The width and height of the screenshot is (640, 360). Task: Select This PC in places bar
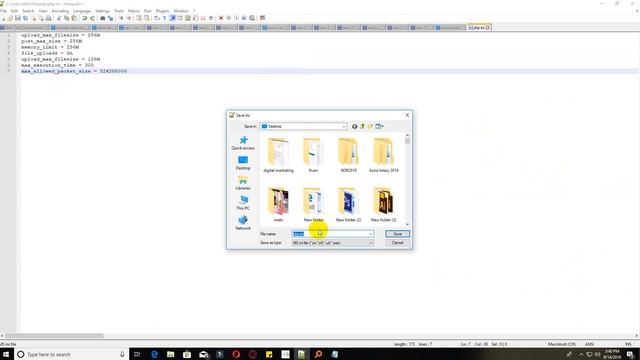243,203
